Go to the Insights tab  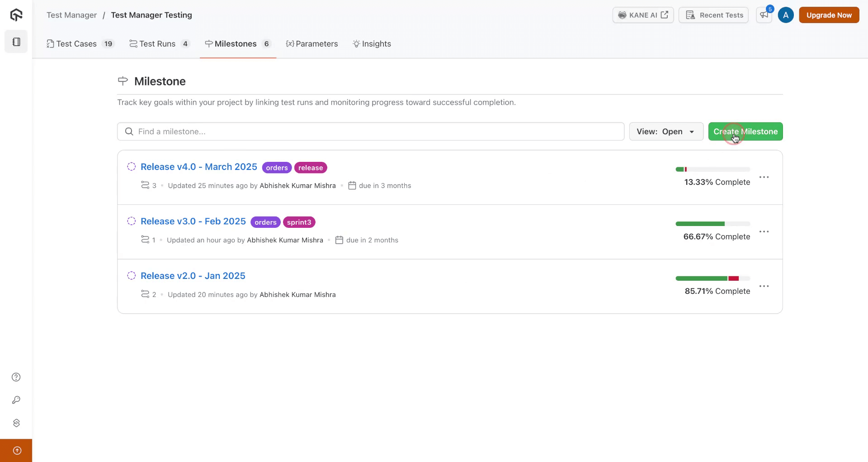372,44
